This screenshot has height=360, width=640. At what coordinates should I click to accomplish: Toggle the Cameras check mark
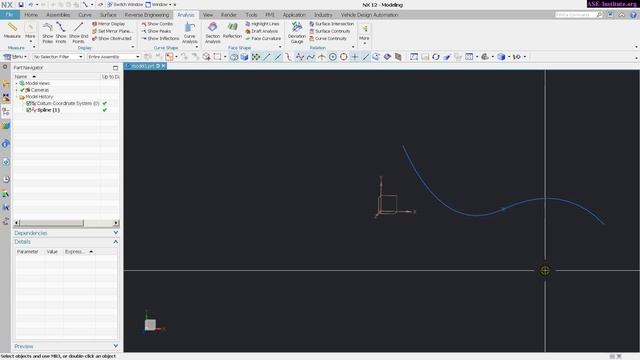pos(22,90)
